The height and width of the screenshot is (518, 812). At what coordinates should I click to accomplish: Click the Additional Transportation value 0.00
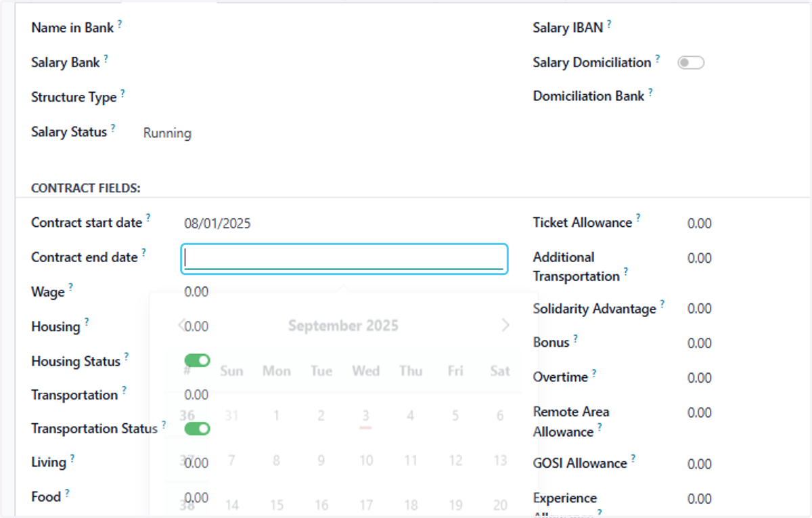(699, 258)
